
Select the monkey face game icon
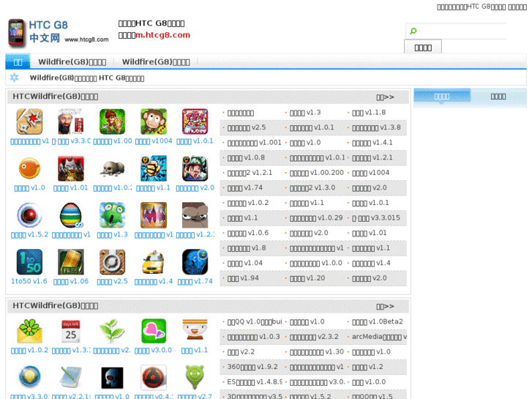coord(154,122)
